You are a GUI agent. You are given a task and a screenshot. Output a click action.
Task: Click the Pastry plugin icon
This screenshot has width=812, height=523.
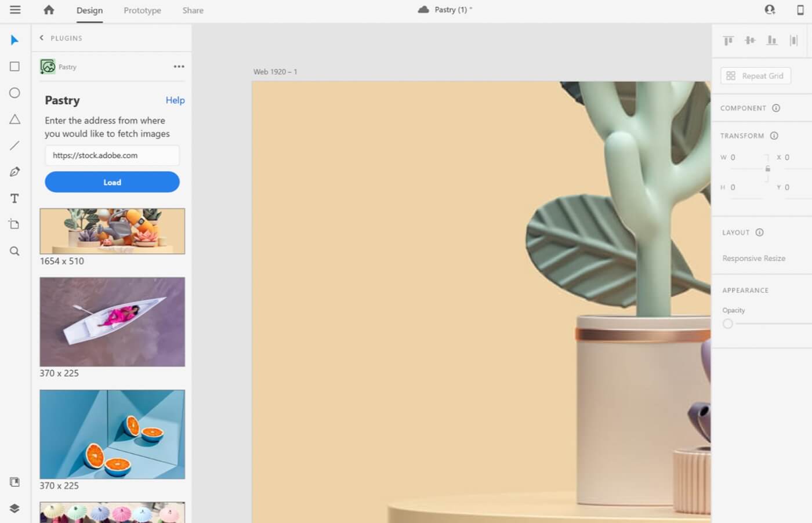tap(48, 67)
